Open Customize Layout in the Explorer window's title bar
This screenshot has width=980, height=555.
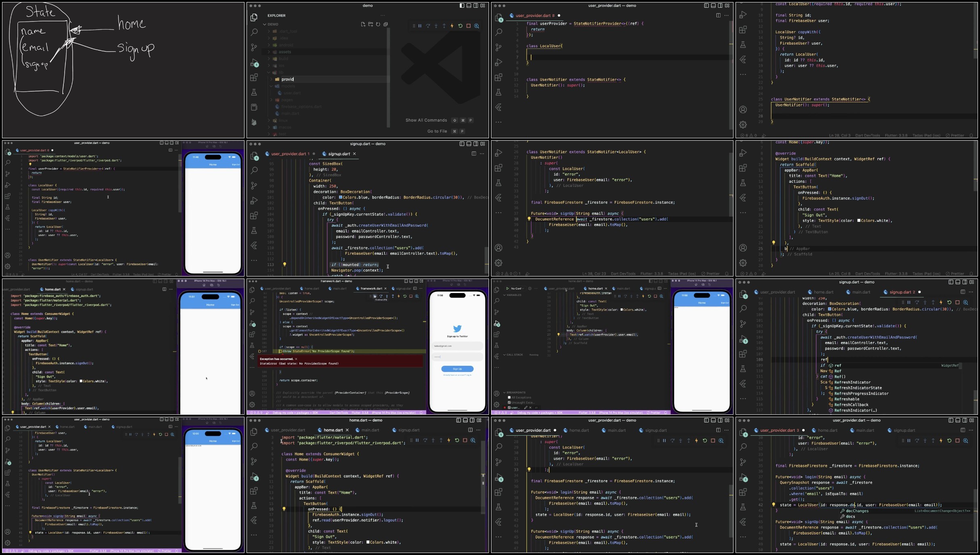tap(483, 6)
